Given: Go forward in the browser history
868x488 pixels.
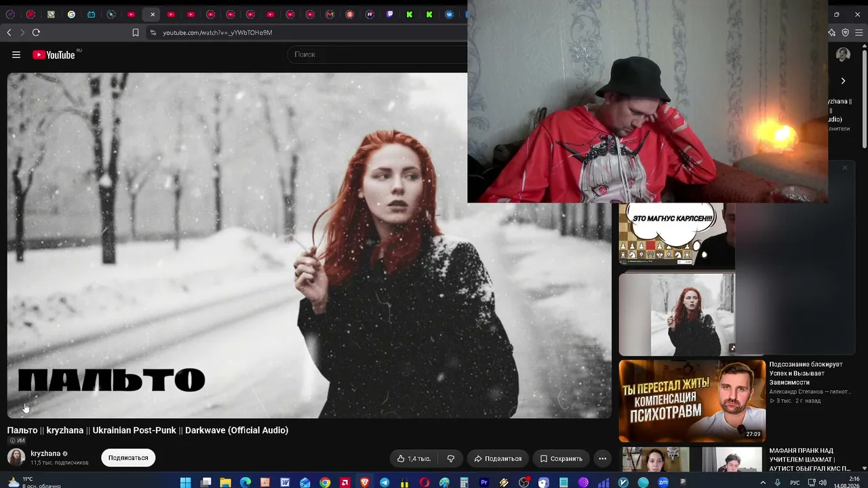Looking at the screenshot, I should (22, 33).
